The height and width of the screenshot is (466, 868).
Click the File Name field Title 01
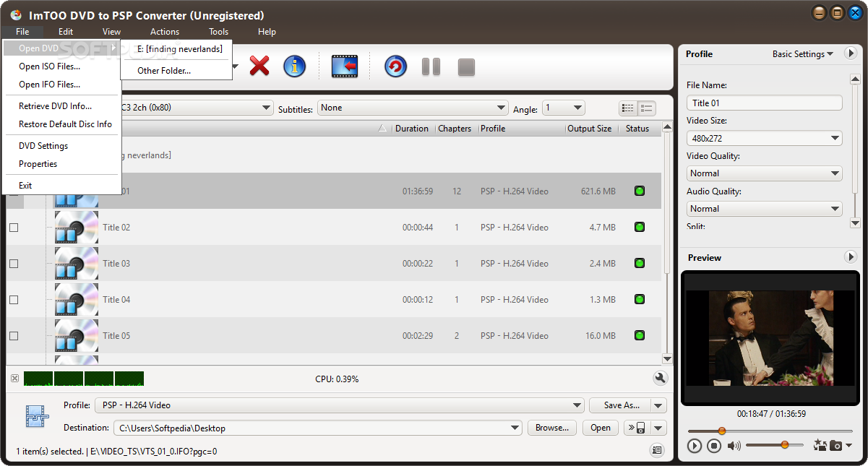(764, 103)
